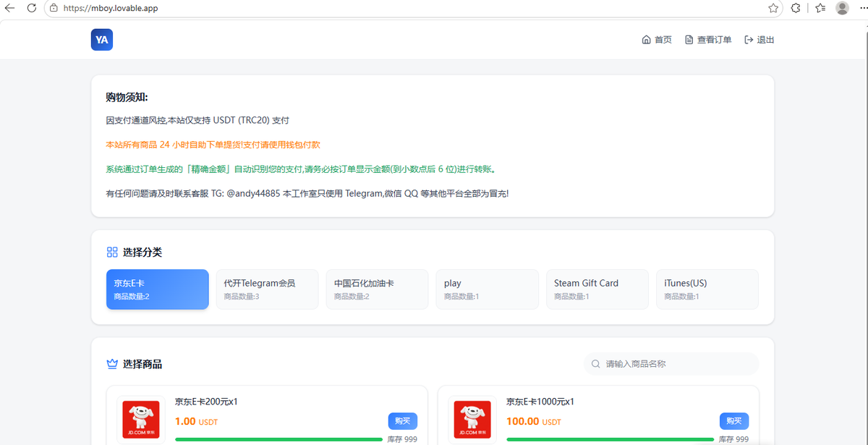
Task: Click the 1.00 USDT price
Action: coord(196,421)
